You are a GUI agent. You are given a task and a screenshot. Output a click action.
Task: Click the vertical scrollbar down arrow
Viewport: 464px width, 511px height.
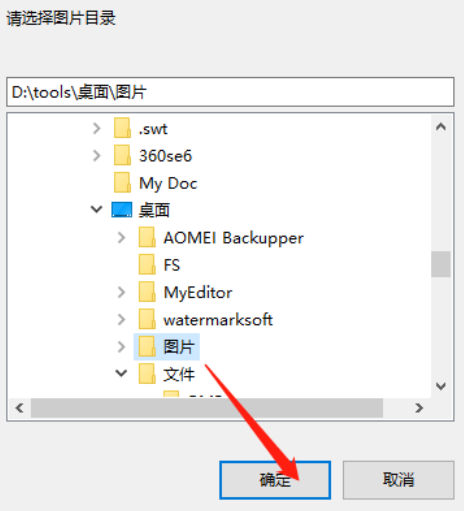click(441, 386)
